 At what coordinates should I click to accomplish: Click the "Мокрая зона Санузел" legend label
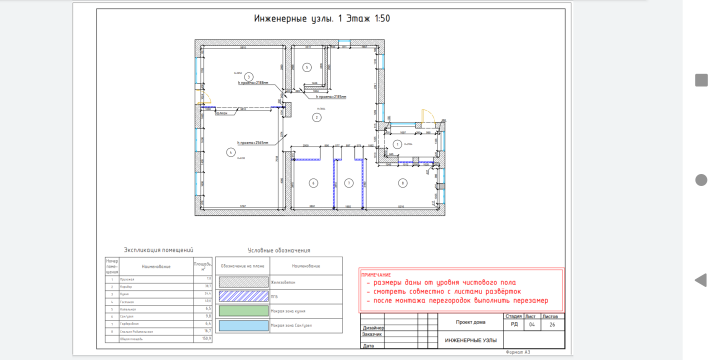pos(291,326)
